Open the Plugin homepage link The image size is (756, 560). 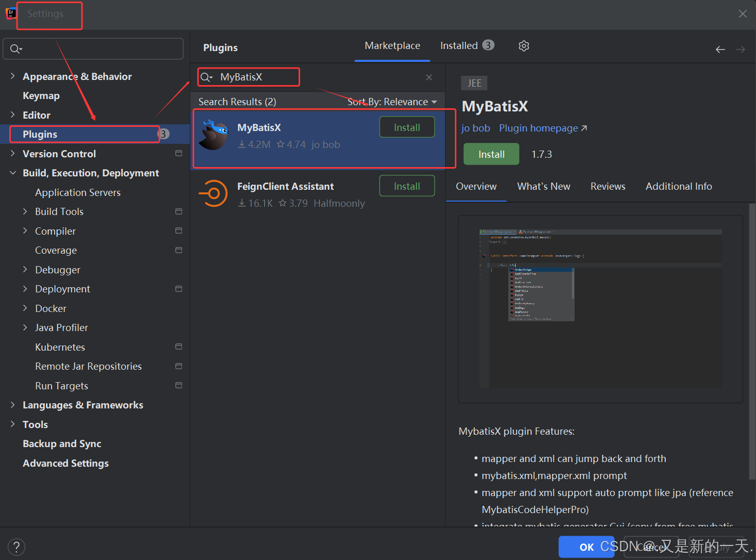[543, 128]
